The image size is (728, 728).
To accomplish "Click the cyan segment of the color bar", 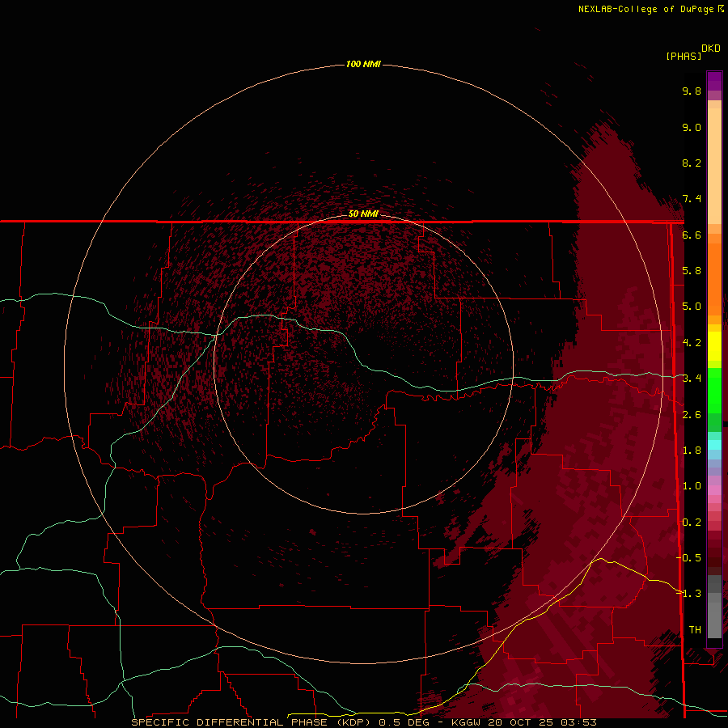I will (714, 445).
